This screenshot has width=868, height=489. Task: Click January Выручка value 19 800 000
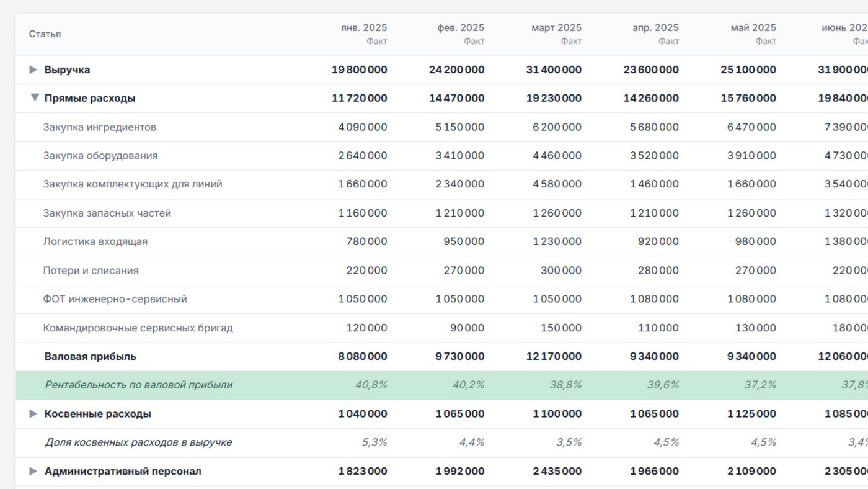[360, 70]
